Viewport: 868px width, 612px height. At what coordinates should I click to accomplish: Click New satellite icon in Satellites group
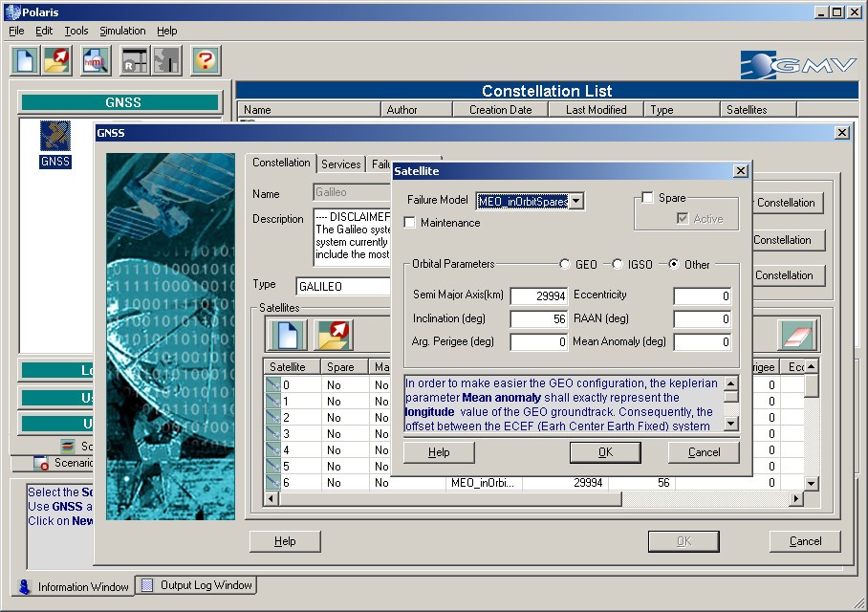coord(287,335)
